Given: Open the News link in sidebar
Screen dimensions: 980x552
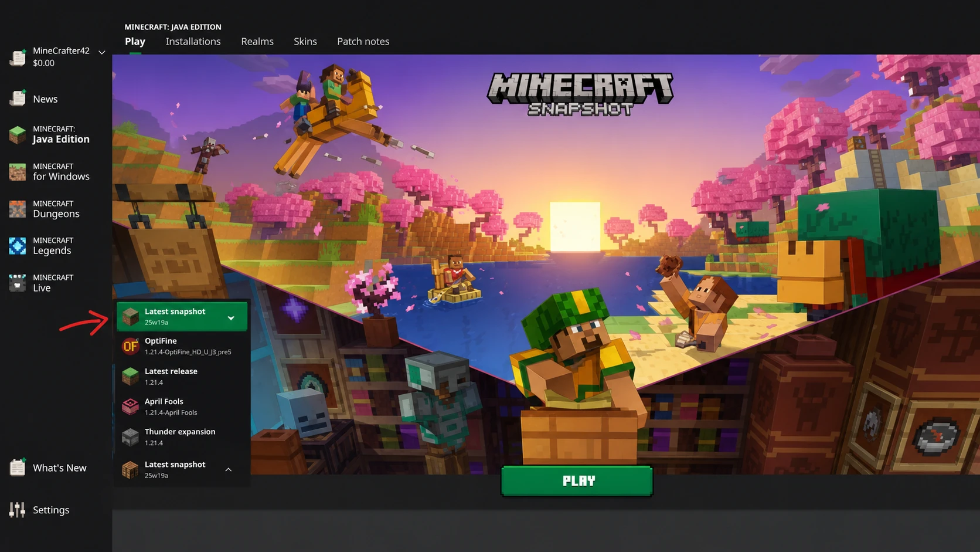Looking at the screenshot, I should tap(45, 99).
